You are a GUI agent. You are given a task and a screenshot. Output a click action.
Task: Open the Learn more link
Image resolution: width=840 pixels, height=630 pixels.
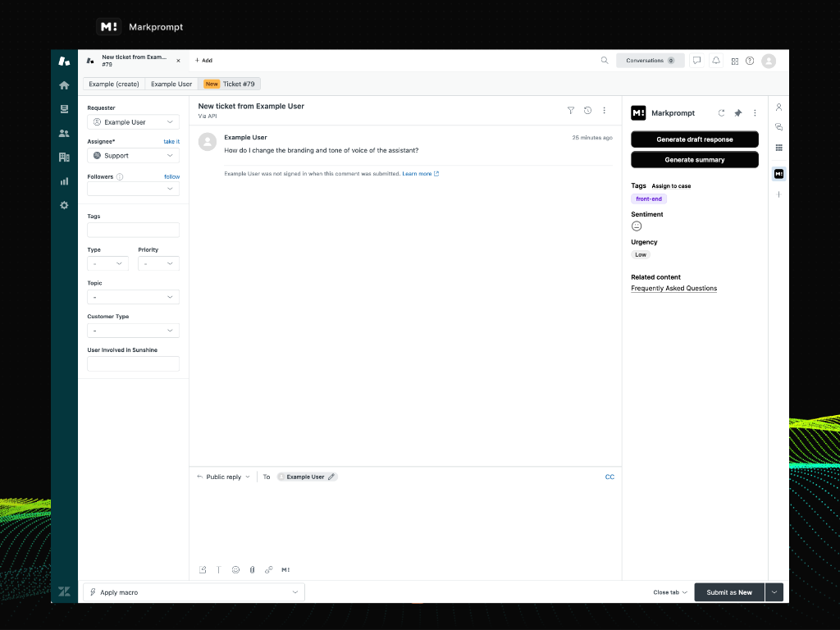(421, 174)
